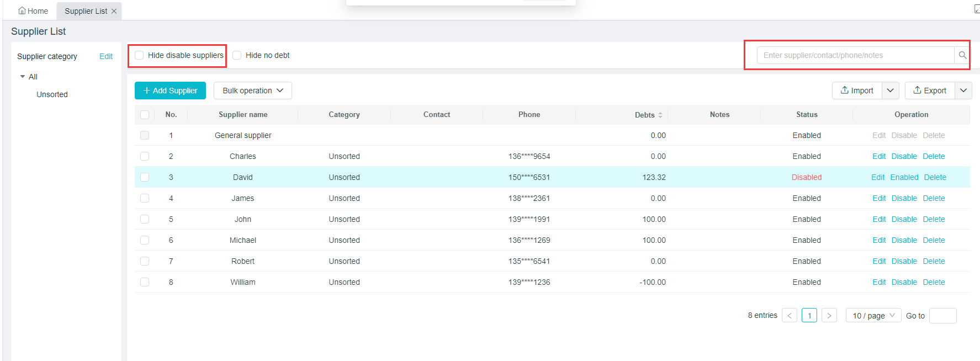Go to the previous page arrow

(x=790, y=316)
